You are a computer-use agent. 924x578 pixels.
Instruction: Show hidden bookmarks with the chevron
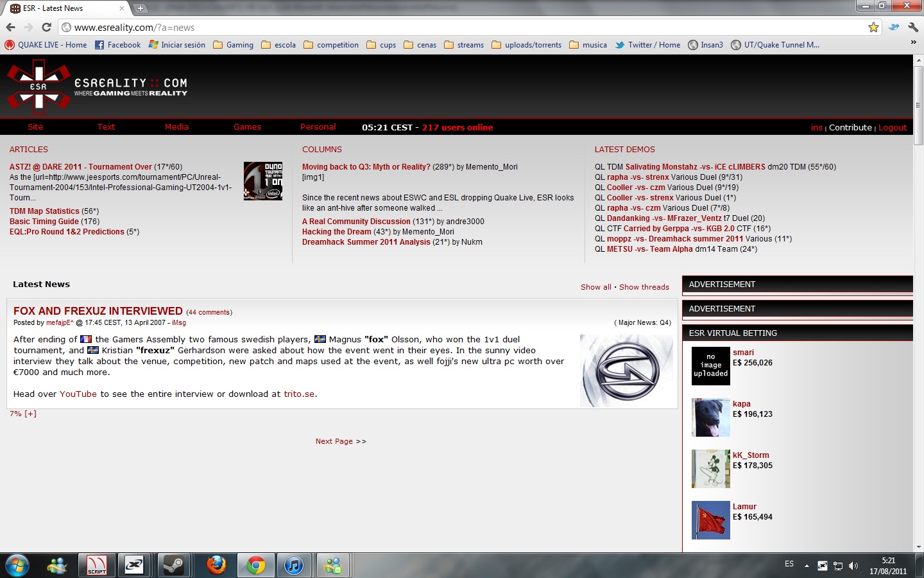pyautogui.click(x=913, y=42)
